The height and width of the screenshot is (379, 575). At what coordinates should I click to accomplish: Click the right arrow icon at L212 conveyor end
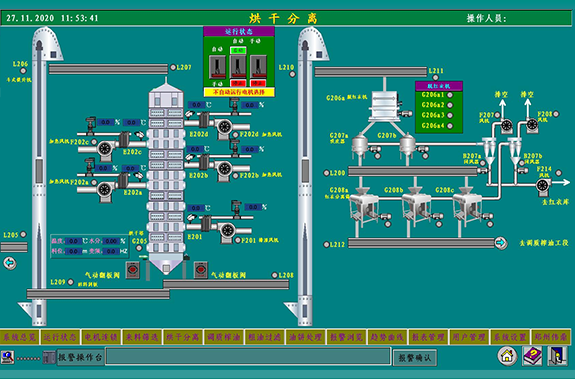(x=500, y=243)
